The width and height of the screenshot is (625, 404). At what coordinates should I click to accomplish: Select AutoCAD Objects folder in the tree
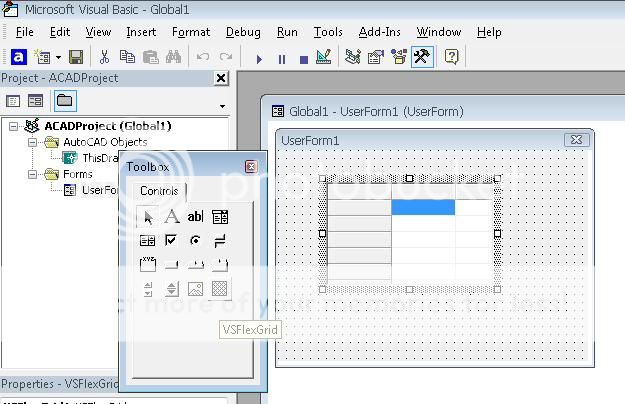[105, 142]
